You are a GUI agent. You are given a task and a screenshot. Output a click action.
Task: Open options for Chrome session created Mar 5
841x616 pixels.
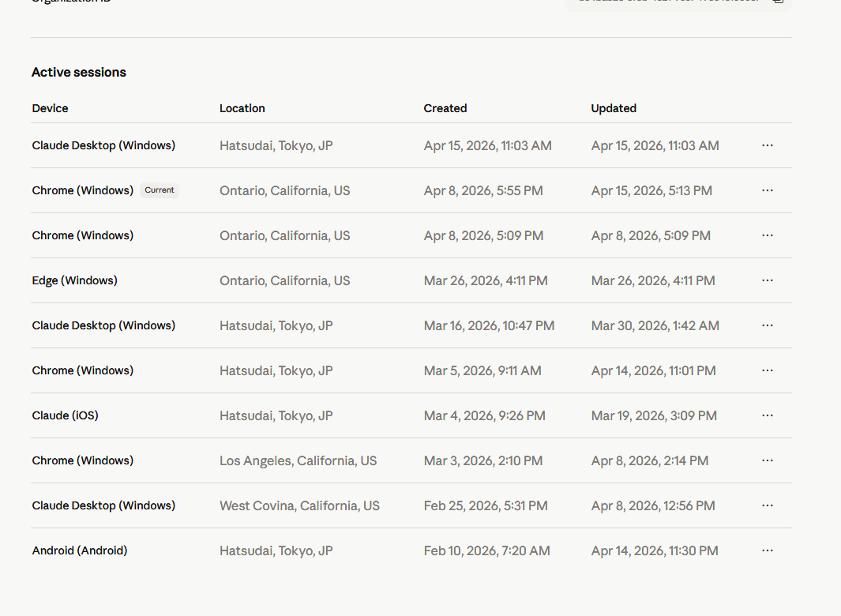(768, 370)
